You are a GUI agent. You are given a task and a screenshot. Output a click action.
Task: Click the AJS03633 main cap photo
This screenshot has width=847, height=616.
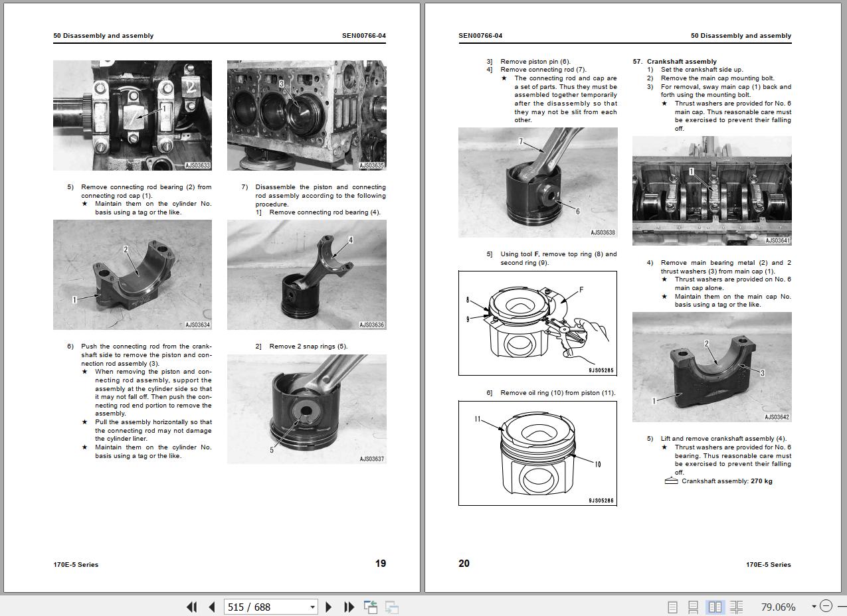tap(132, 116)
